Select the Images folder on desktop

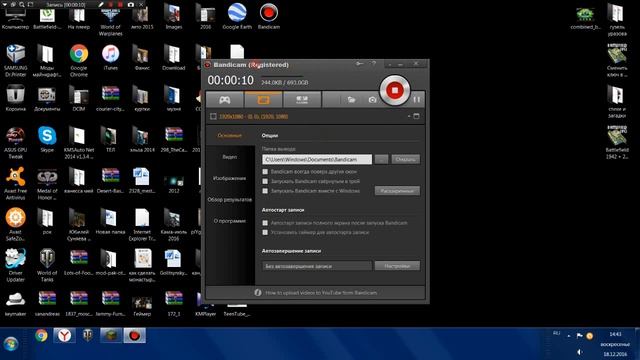tap(174, 16)
